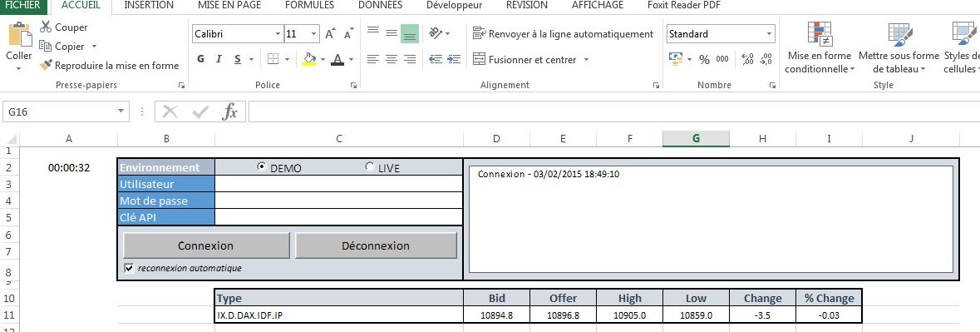Open the font size 11 dropdown

[x=314, y=34]
